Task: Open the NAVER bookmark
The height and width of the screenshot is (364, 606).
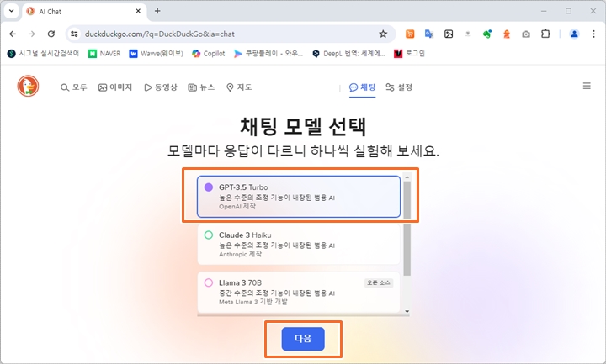Action: [x=104, y=54]
